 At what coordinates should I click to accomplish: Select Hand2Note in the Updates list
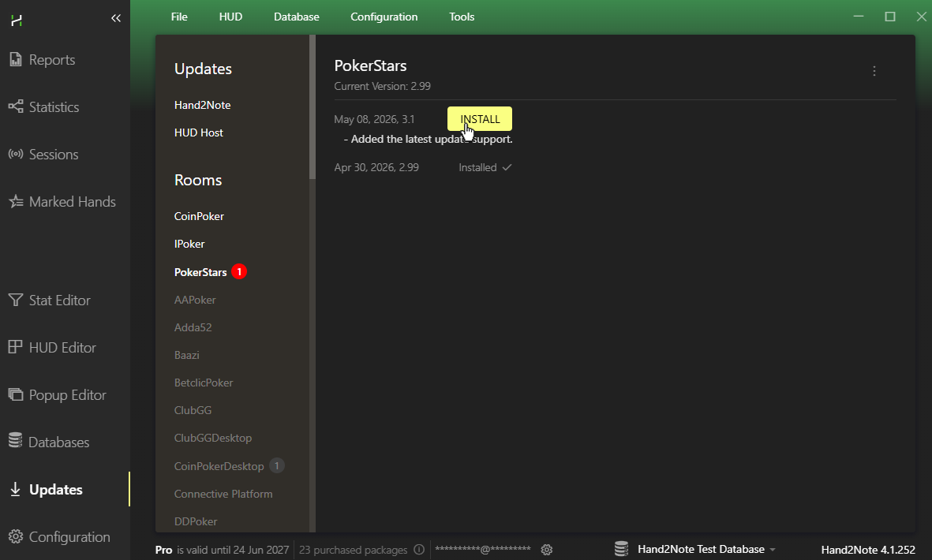202,105
